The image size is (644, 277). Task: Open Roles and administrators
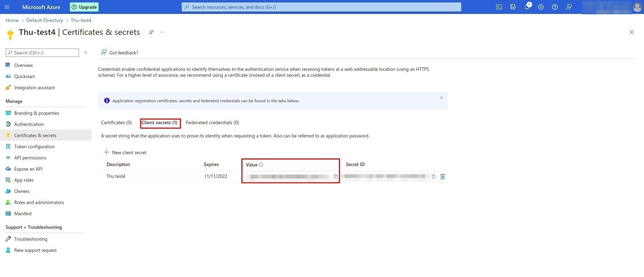tap(39, 202)
